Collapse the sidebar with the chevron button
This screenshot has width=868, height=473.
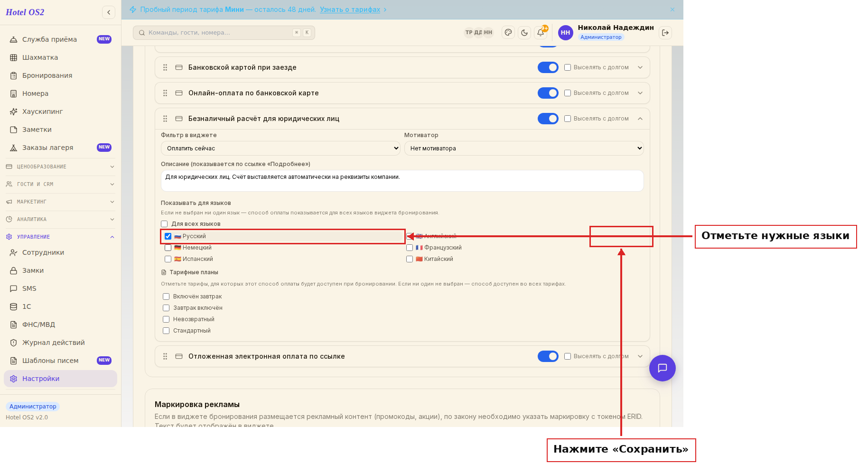(109, 12)
